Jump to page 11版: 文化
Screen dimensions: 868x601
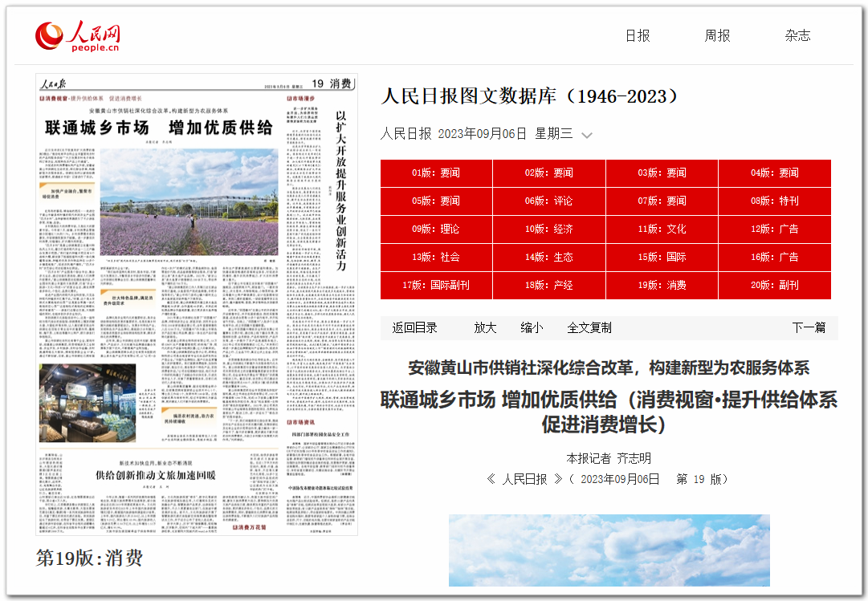pos(662,229)
